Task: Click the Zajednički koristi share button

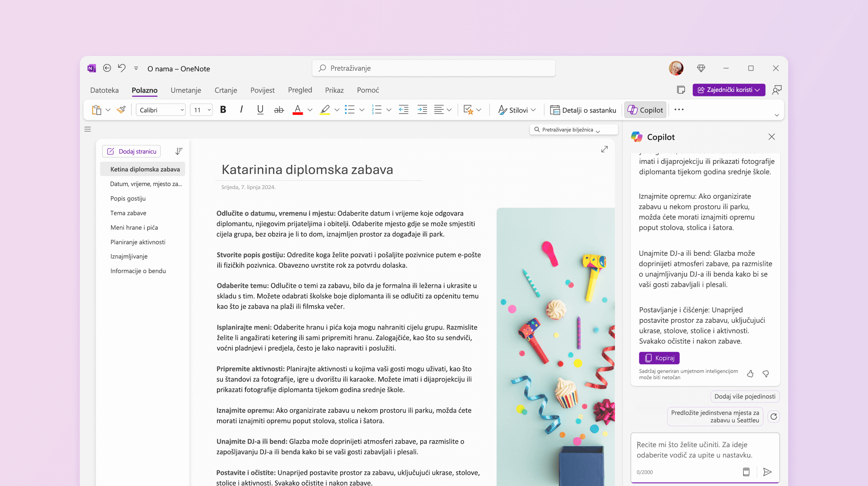Action: [x=729, y=90]
